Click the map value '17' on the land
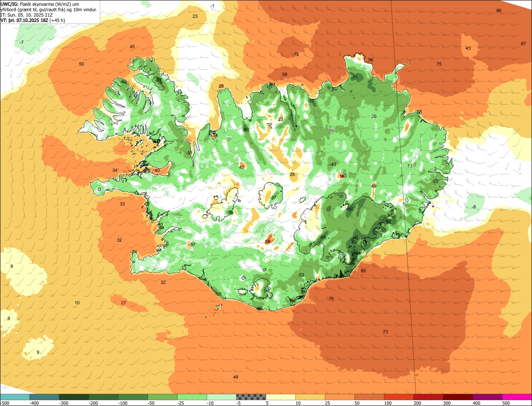This screenshot has width=532, height=406. tap(410, 166)
